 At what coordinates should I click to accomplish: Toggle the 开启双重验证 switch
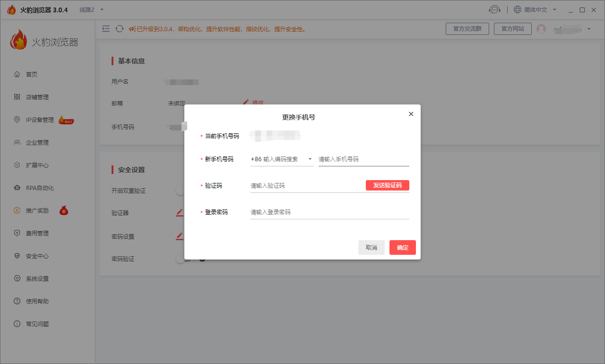click(x=180, y=190)
